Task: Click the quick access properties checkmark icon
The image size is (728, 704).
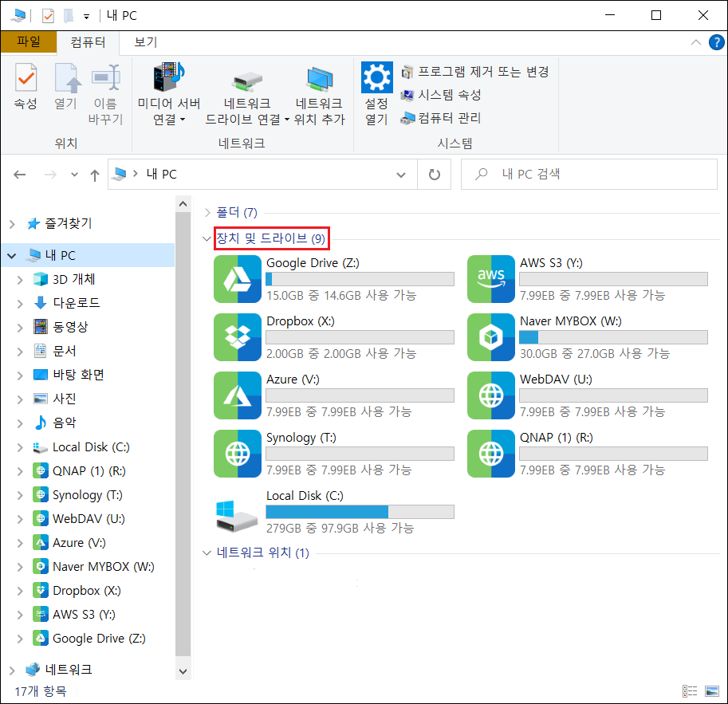Action: point(48,16)
